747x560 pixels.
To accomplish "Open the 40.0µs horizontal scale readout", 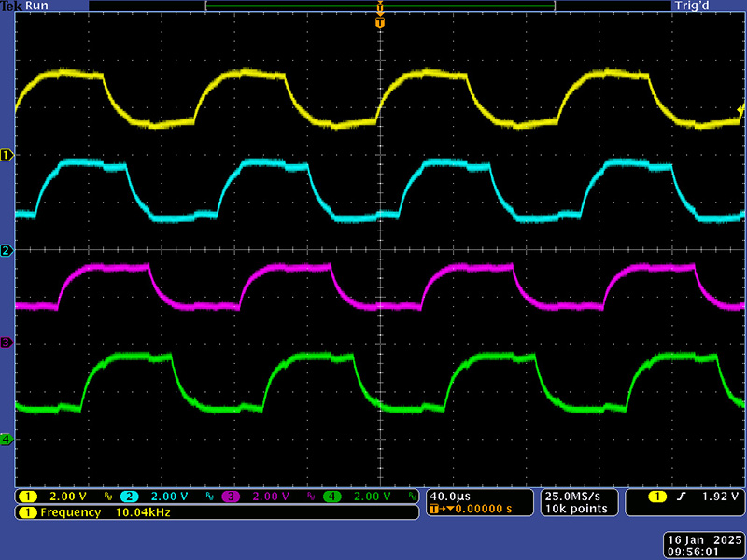I will click(x=450, y=496).
